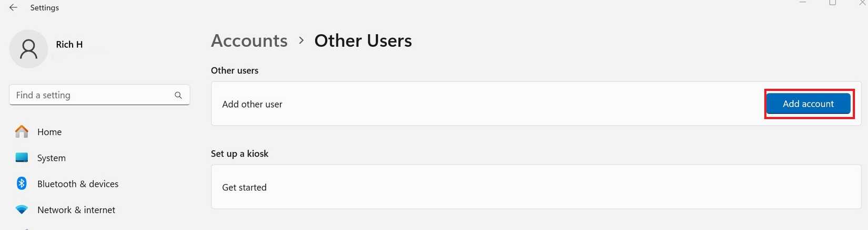Open Get started under kiosk setup
This screenshot has height=230, width=868.
click(x=244, y=187)
